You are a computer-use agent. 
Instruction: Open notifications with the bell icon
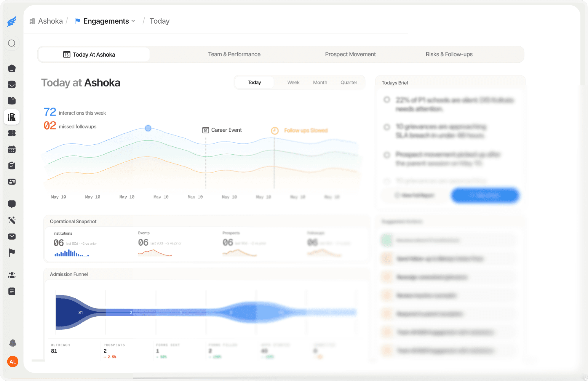tap(13, 343)
